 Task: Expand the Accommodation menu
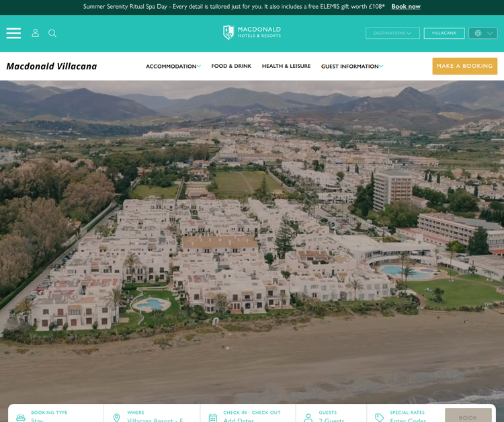click(x=173, y=67)
